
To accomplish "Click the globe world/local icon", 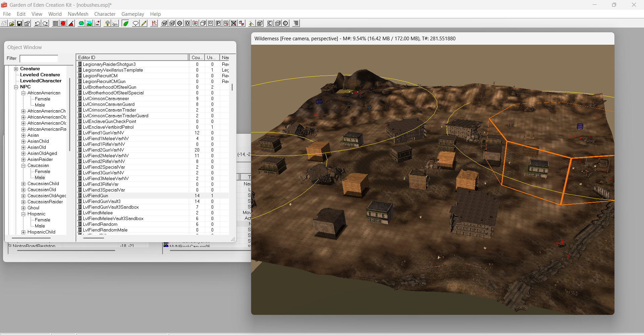I will (82, 23).
